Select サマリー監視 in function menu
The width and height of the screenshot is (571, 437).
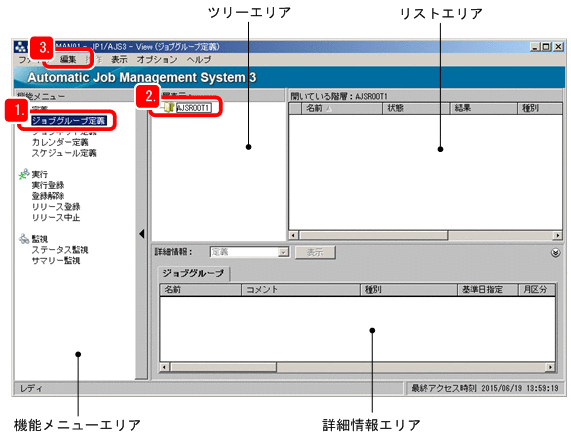pyautogui.click(x=56, y=260)
